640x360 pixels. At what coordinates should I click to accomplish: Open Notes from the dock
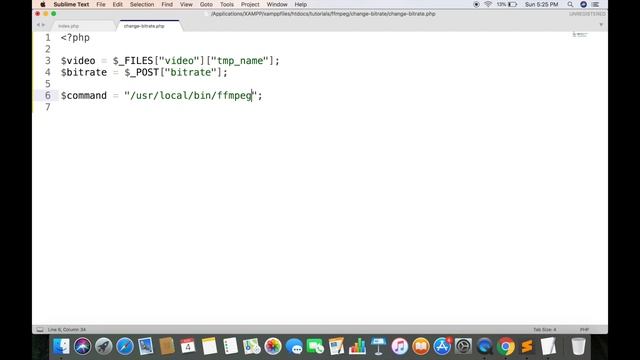pos(209,347)
